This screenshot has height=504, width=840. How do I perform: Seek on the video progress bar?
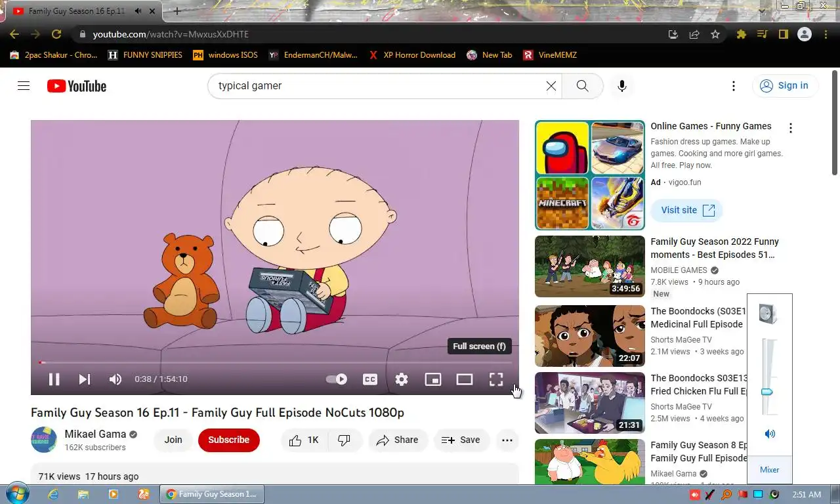pos(274,362)
